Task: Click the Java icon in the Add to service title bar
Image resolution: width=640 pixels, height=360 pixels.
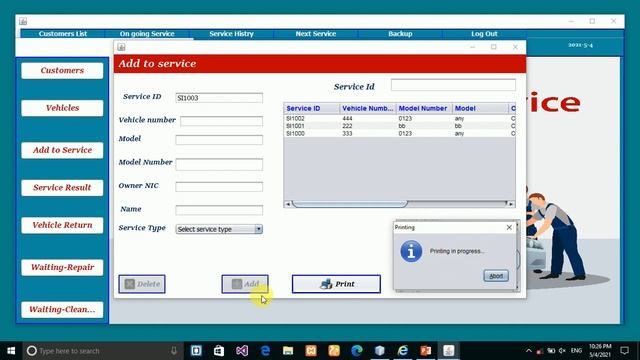Action: pos(121,47)
